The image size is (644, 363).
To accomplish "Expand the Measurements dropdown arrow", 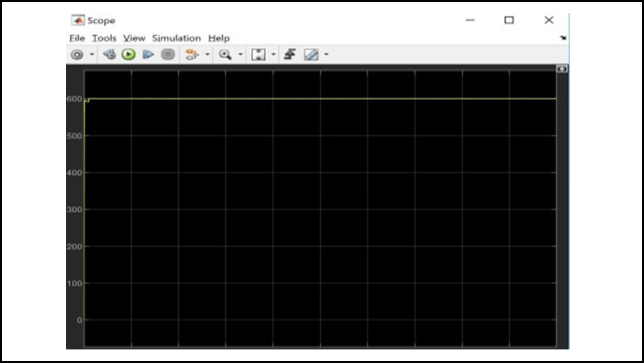I will coord(326,55).
